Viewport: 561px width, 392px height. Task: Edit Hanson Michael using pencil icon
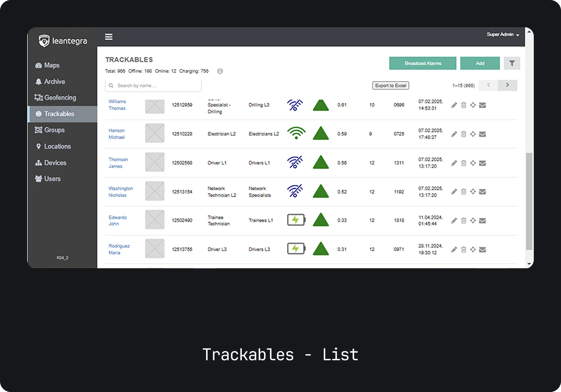(x=454, y=134)
